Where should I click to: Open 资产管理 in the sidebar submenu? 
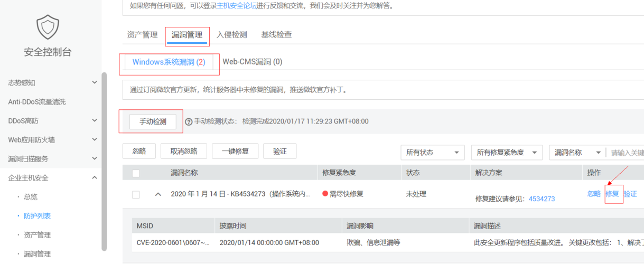point(38,234)
